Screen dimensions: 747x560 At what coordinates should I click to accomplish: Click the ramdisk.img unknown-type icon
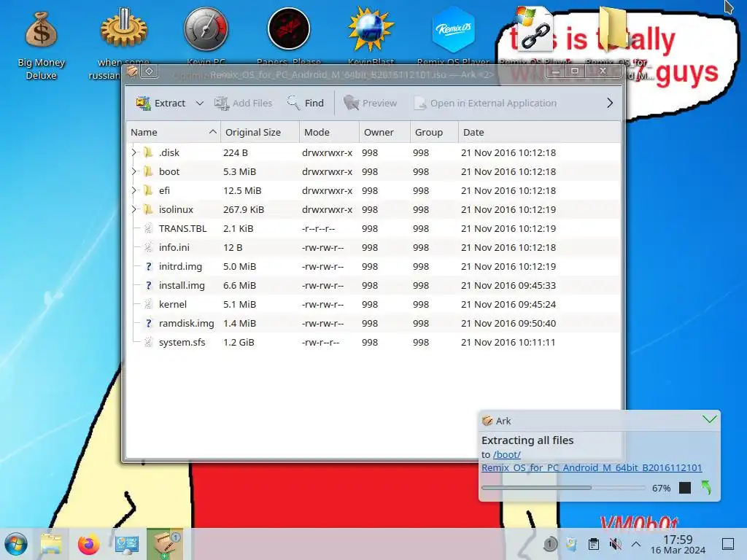coord(149,323)
